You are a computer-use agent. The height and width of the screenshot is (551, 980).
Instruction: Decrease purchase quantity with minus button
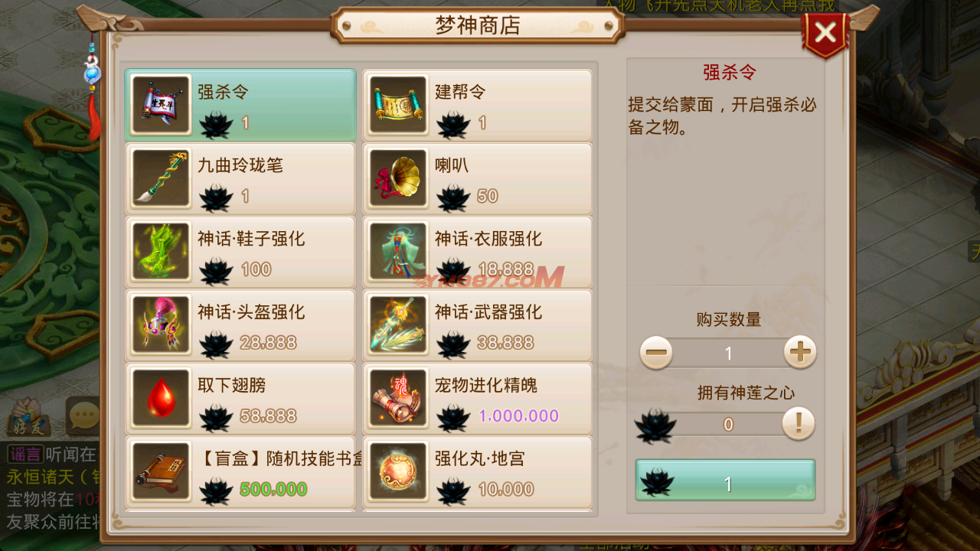click(656, 353)
